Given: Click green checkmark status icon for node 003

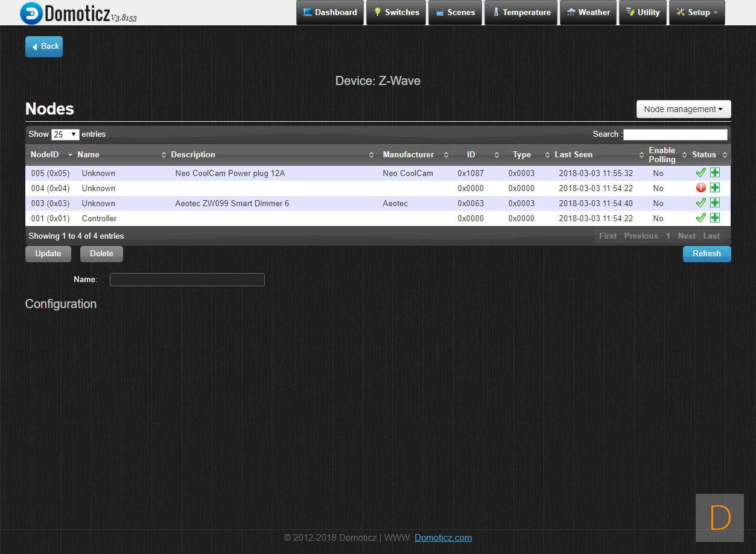Looking at the screenshot, I should pyautogui.click(x=700, y=203).
